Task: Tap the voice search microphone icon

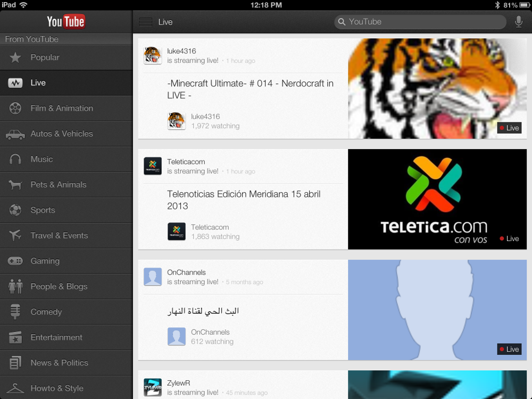Action: (x=518, y=22)
